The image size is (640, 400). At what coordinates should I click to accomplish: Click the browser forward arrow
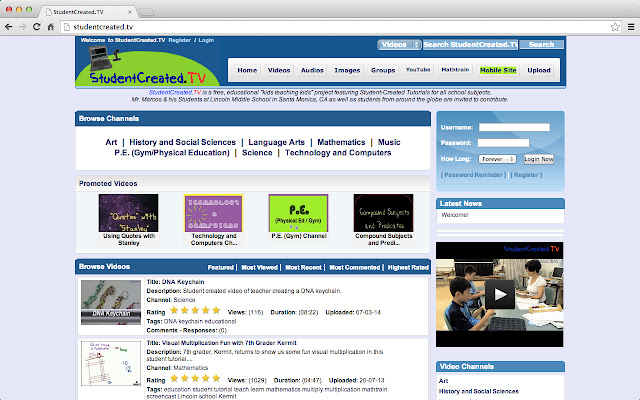[x=22, y=27]
